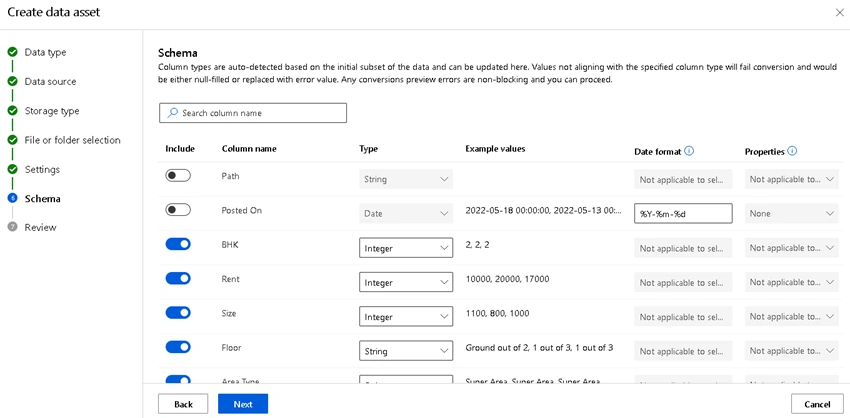The width and height of the screenshot is (850, 418).
Task: Click the Search column name field
Action: (x=253, y=113)
